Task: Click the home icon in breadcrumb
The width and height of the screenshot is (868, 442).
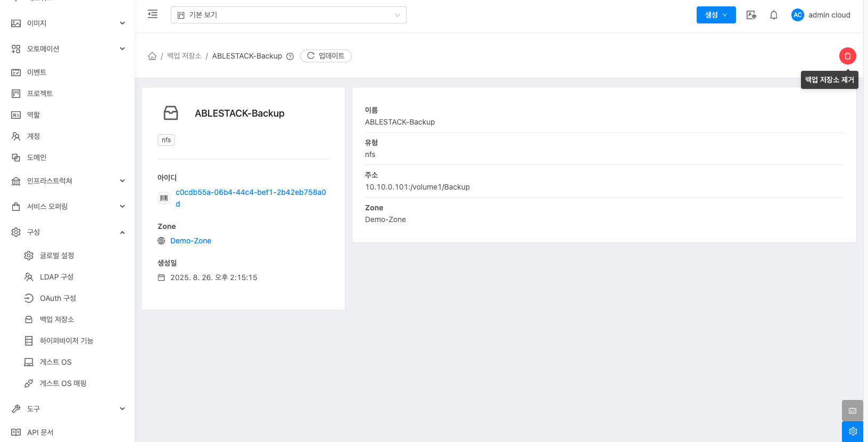Action: click(152, 56)
